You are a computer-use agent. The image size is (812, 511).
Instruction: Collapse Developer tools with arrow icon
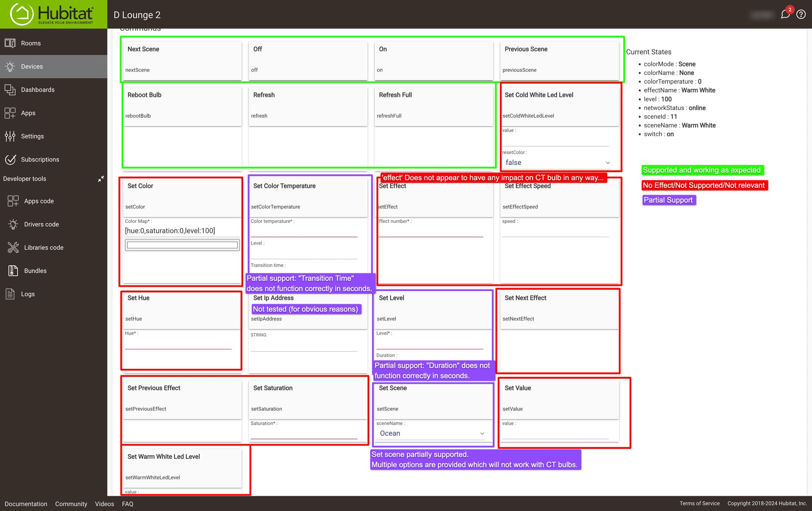(x=101, y=179)
